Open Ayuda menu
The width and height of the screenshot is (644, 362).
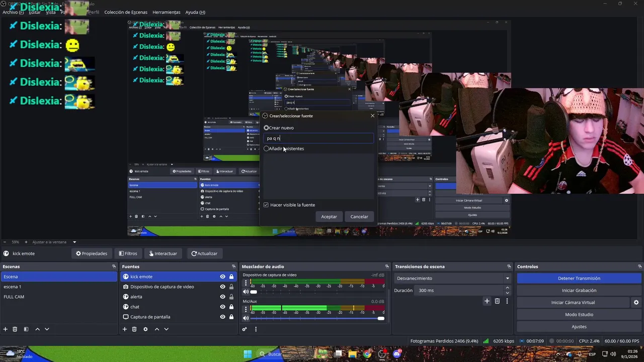pyautogui.click(x=195, y=12)
